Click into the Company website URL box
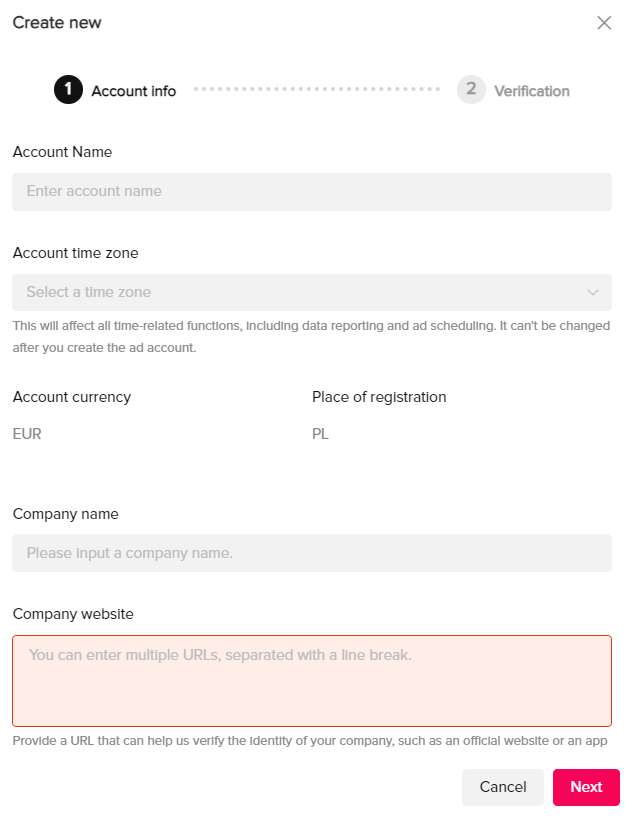Viewport: 634px width, 820px height. (312, 681)
